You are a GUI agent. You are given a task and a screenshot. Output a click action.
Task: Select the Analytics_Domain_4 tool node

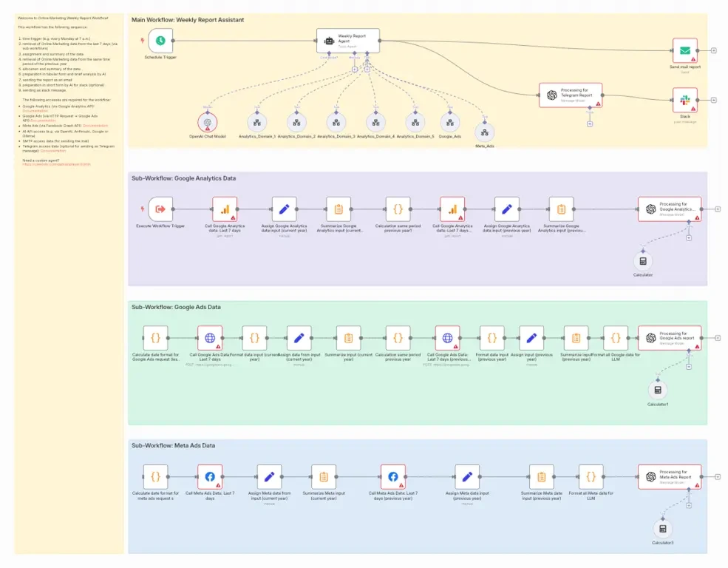[375, 123]
